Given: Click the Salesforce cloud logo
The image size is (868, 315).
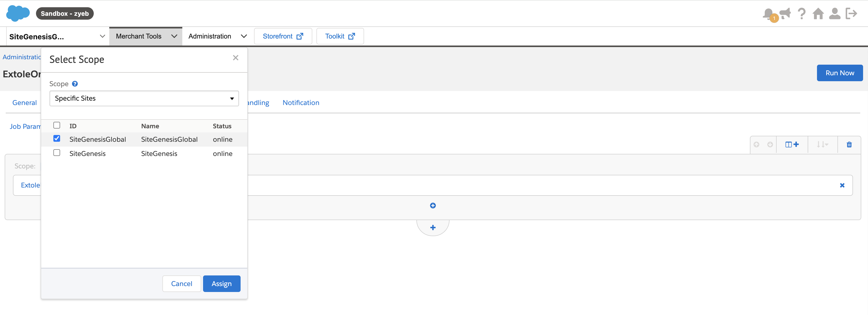Looking at the screenshot, I should pos(18,13).
